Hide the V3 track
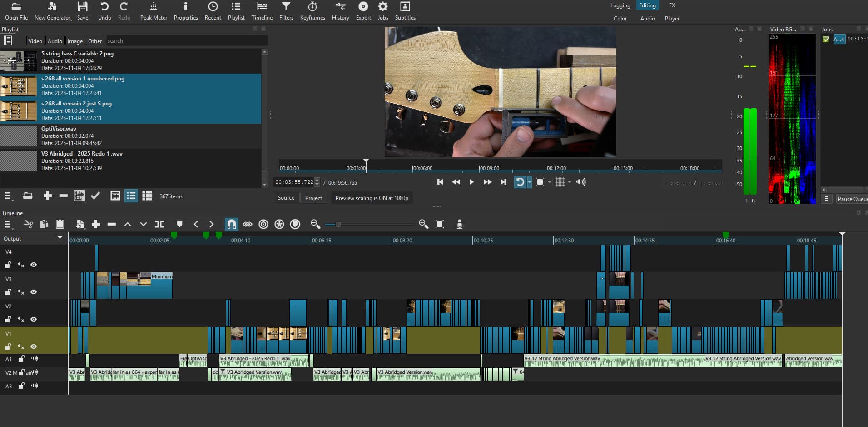The image size is (868, 427). [x=34, y=292]
